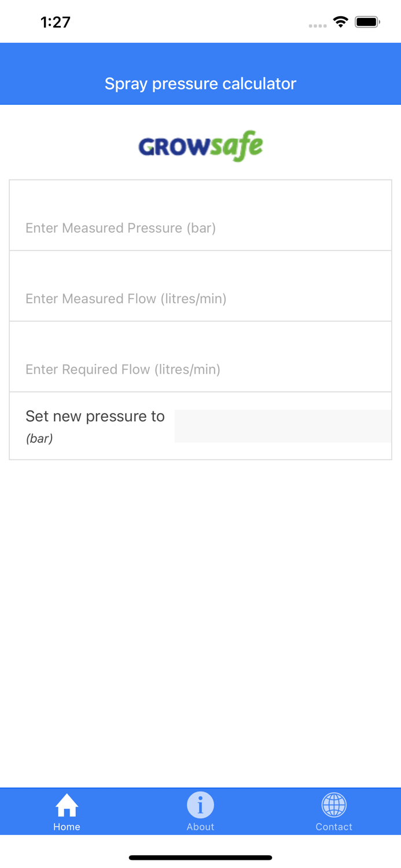Click the clock showing 1:27
401x868 pixels.
[x=56, y=21]
